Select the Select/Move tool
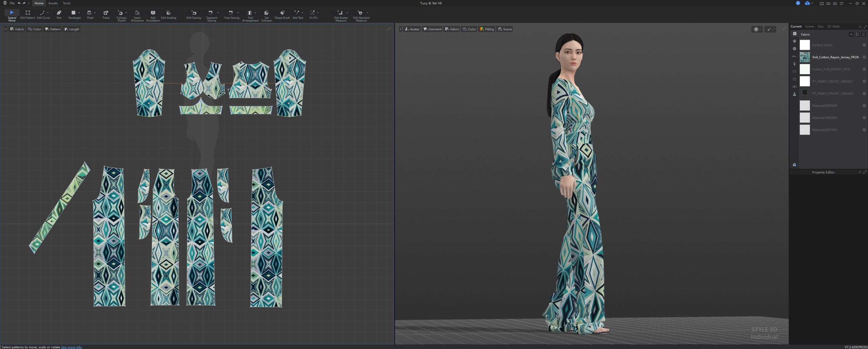 (x=12, y=16)
